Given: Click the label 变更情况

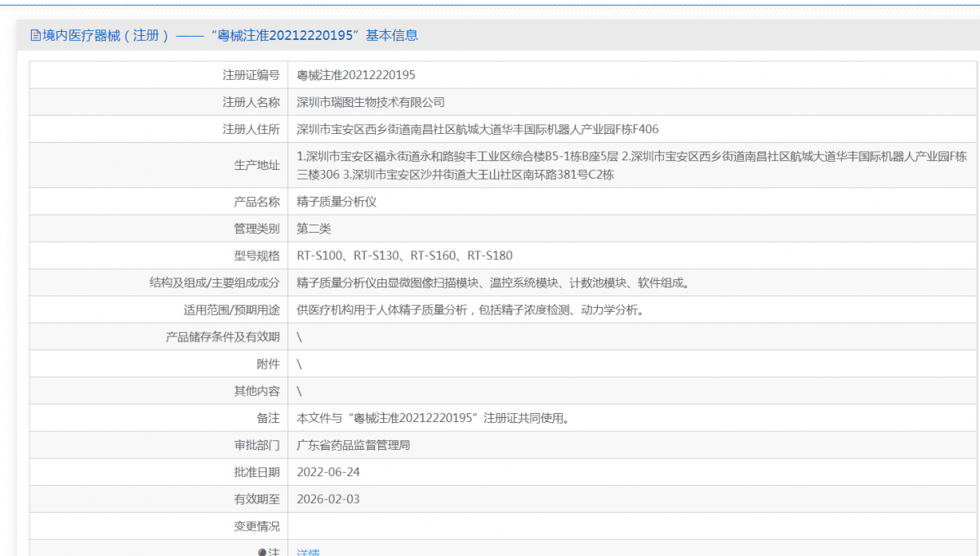Looking at the screenshot, I should click(256, 526).
